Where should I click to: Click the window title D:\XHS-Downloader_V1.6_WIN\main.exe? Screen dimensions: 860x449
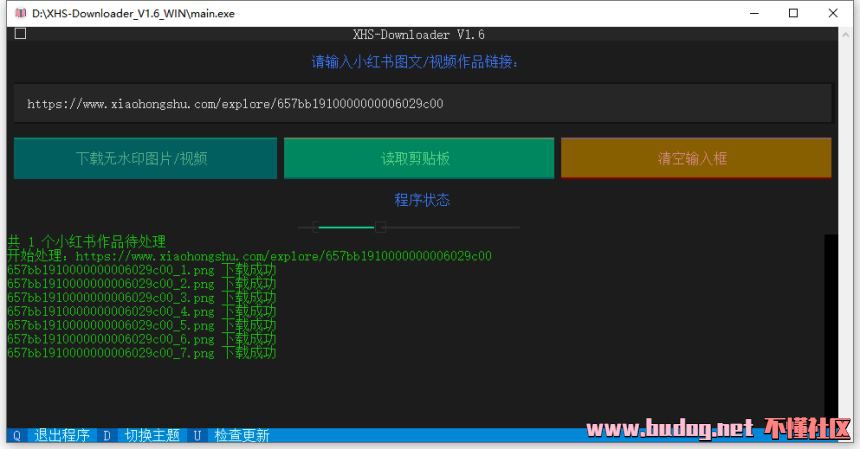[133, 14]
